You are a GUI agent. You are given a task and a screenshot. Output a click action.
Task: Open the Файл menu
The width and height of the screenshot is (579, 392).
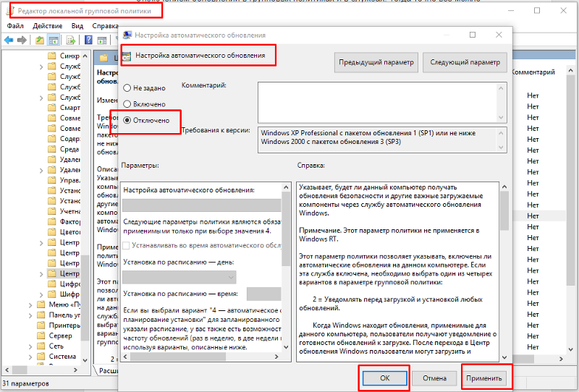click(x=15, y=26)
